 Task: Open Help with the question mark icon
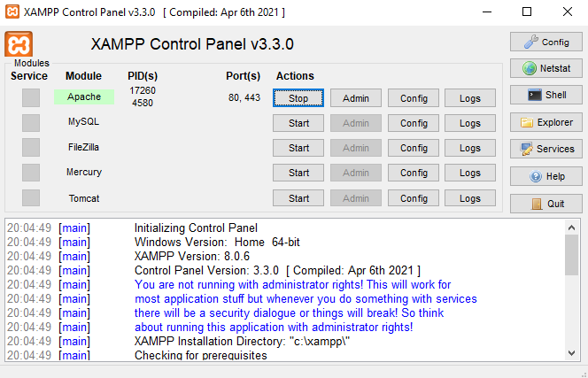(x=545, y=176)
